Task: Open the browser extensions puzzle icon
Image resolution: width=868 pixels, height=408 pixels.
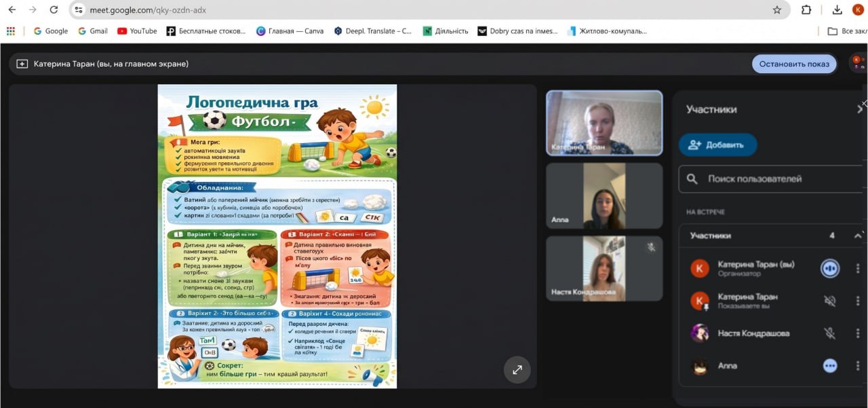Action: coord(806,10)
